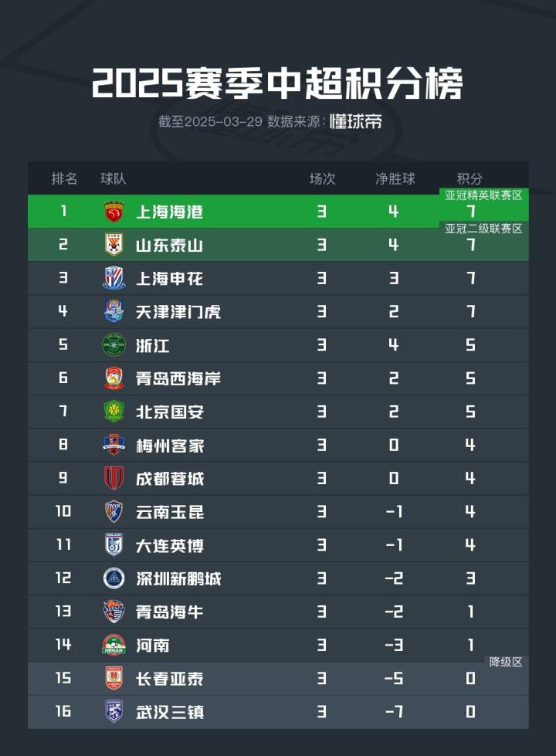Select the Meizhou Hakka (梅州客家) team logo
Image resolution: width=556 pixels, height=756 pixels.
pyautogui.click(x=114, y=445)
